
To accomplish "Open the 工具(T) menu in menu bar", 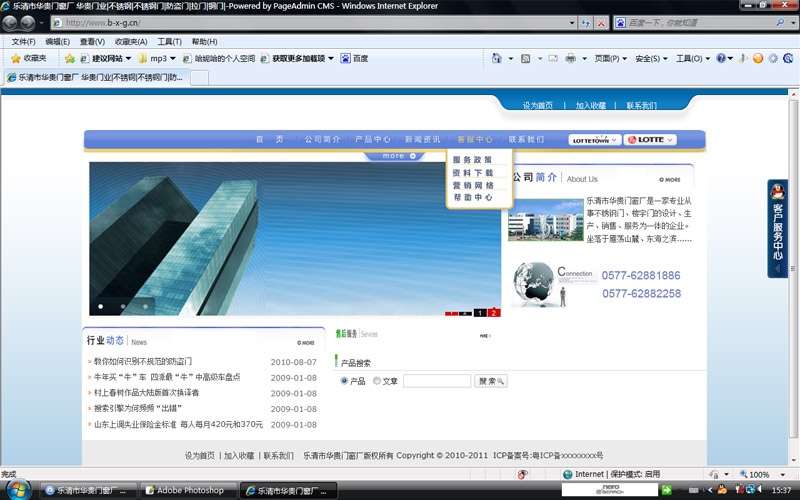I will 169,42.
